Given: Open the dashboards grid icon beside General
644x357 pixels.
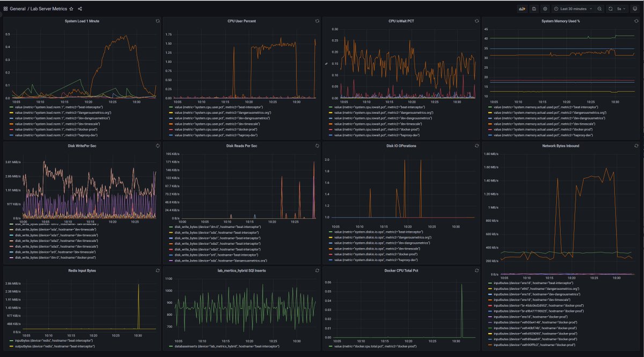Looking at the screenshot, I should [5, 9].
